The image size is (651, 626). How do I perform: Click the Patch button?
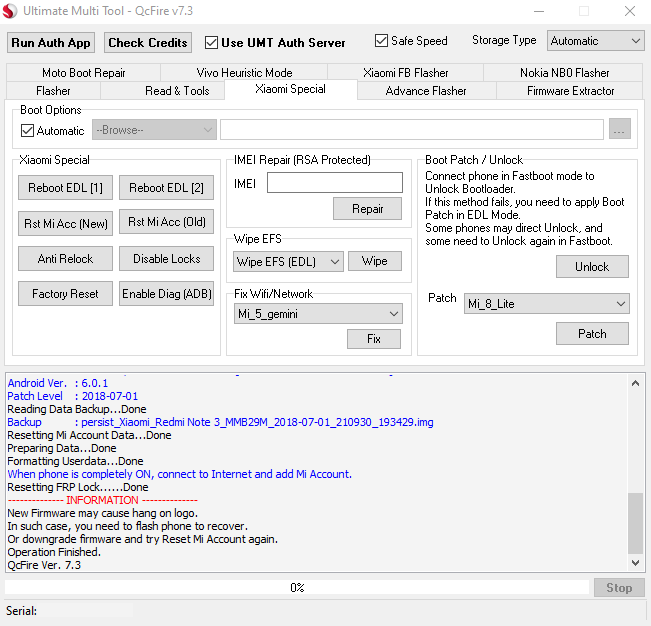click(x=592, y=334)
